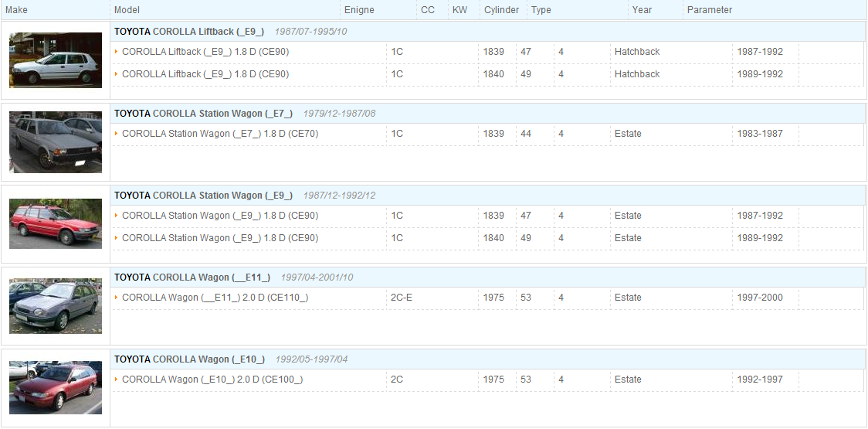The height and width of the screenshot is (429, 868).
Task: Select COROLLA Station Wagon (_E7_) 1.8 D (CE70)
Action: point(220,134)
